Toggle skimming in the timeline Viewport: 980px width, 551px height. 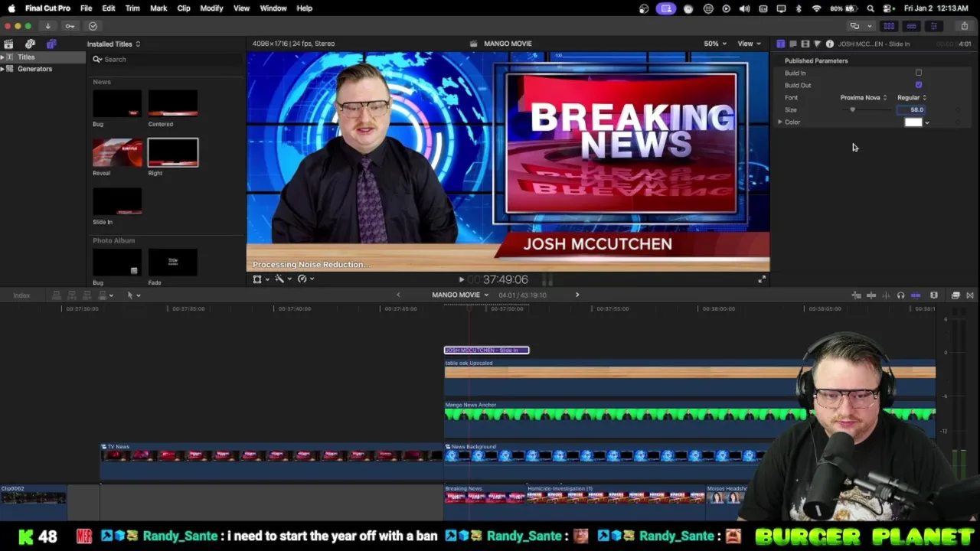[871, 295]
